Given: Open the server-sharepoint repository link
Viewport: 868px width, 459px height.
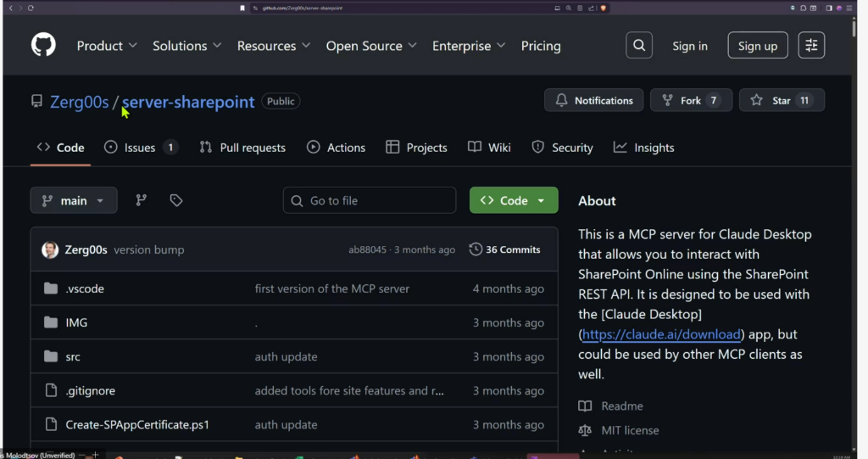Looking at the screenshot, I should [188, 102].
